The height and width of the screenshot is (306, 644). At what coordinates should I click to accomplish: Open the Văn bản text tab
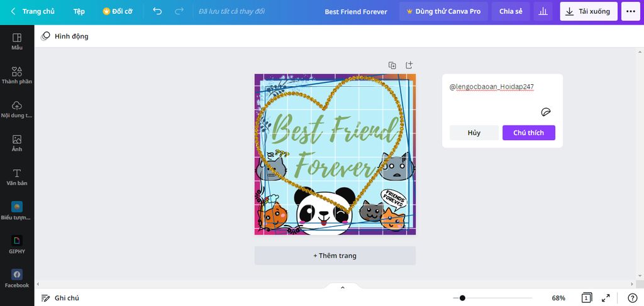(17, 177)
